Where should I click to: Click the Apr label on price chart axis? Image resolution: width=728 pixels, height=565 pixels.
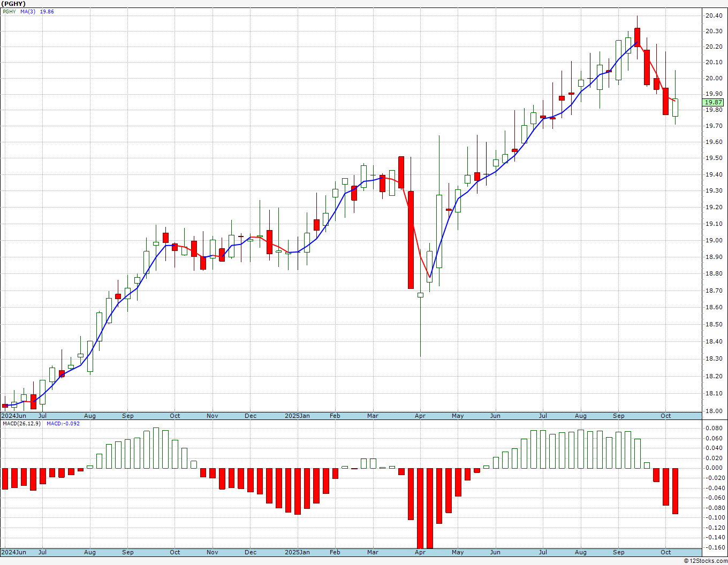tap(420, 416)
